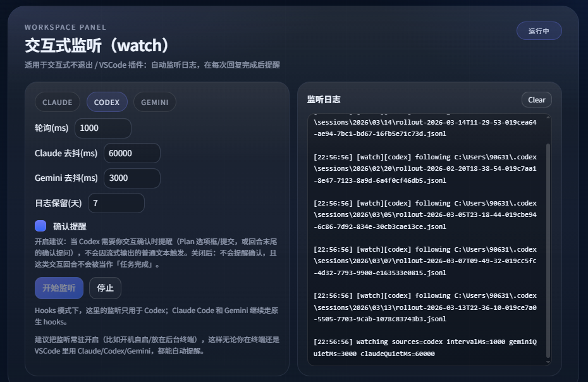Viewport: 588px width, 382px height.
Task: Click the 开始监听 button
Action: pyautogui.click(x=59, y=288)
